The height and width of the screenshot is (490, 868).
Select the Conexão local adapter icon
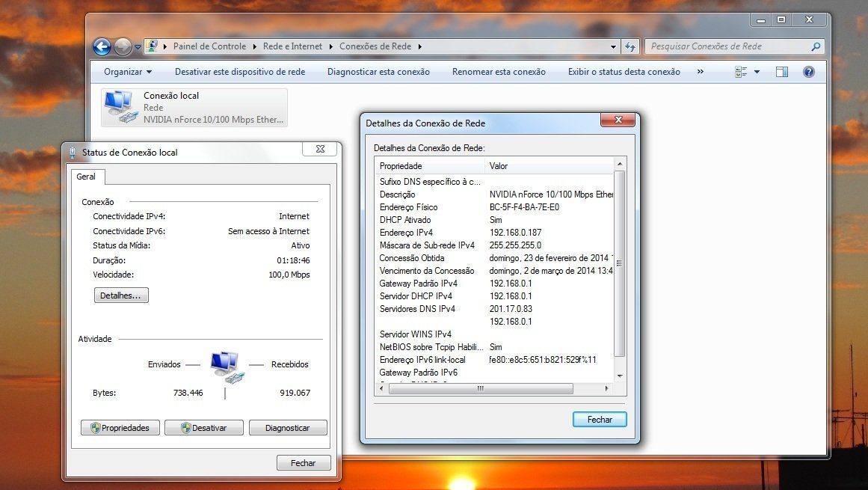click(120, 107)
